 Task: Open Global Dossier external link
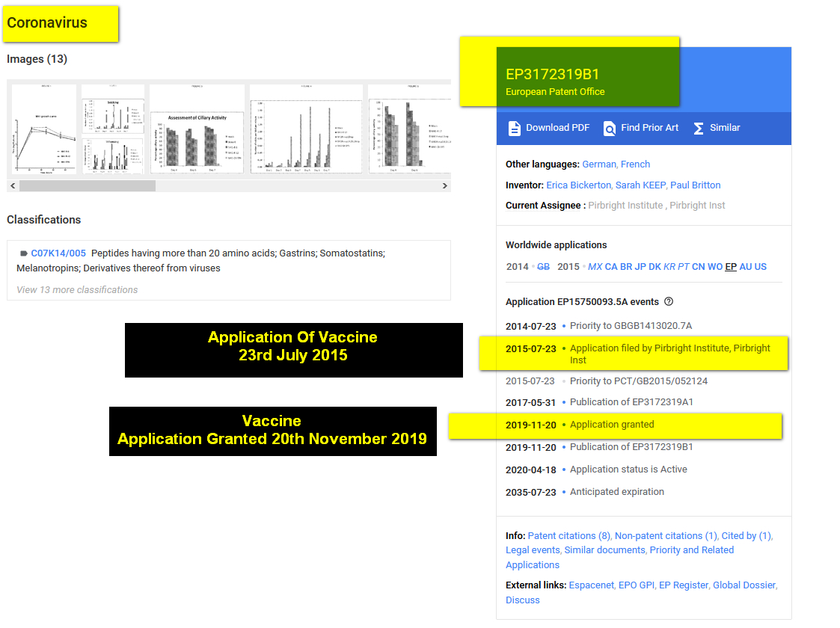coord(744,585)
